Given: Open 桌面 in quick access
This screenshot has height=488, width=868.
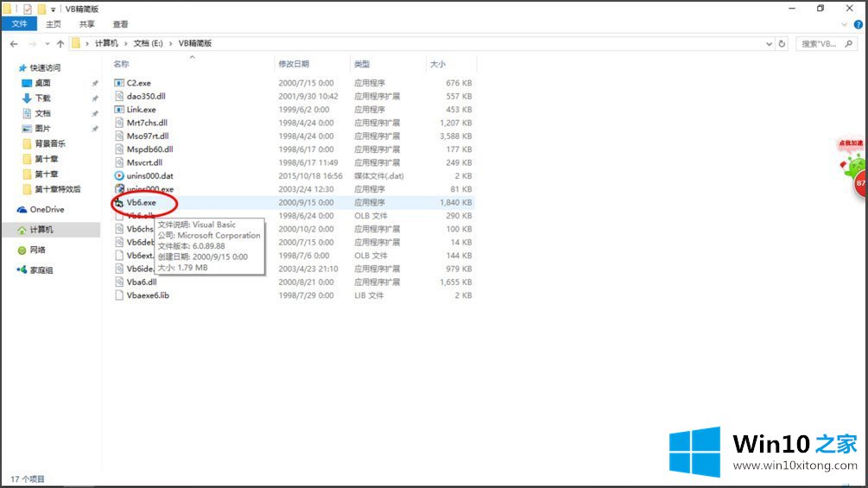Looking at the screenshot, I should pos(42,83).
